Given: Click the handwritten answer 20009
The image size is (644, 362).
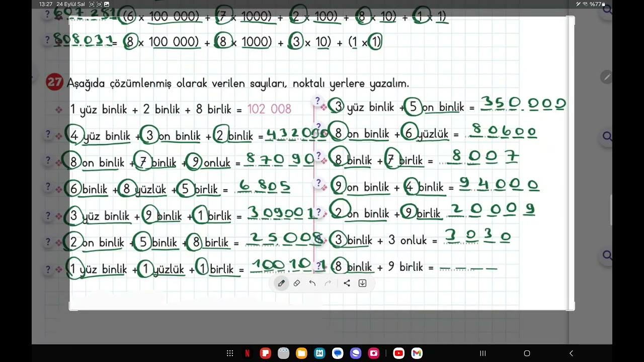Looking at the screenshot, I should [493, 209].
